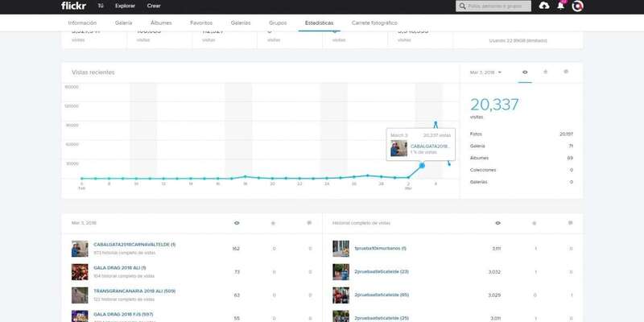Click the highlighted March 3 chart data point
This screenshot has height=322, width=644.
422,165
